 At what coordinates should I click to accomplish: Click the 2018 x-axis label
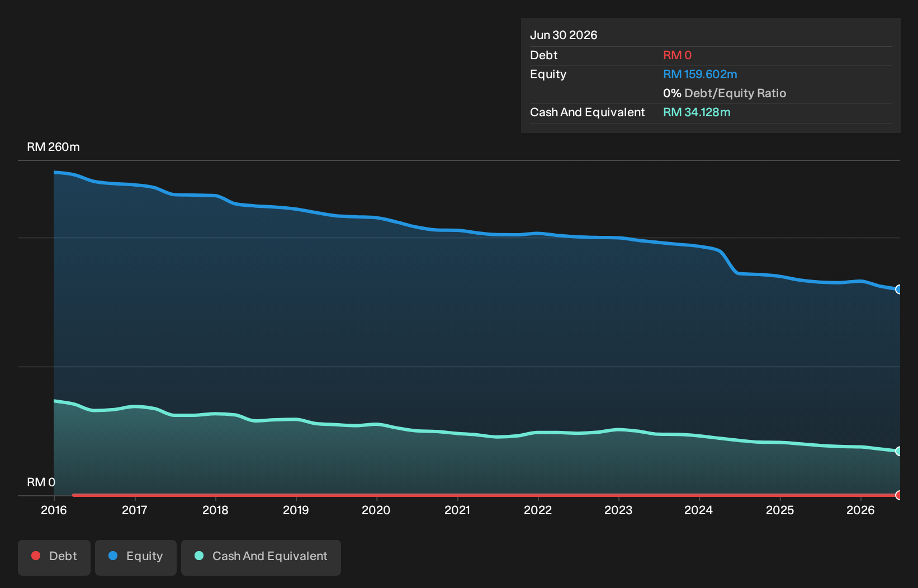coord(215,510)
